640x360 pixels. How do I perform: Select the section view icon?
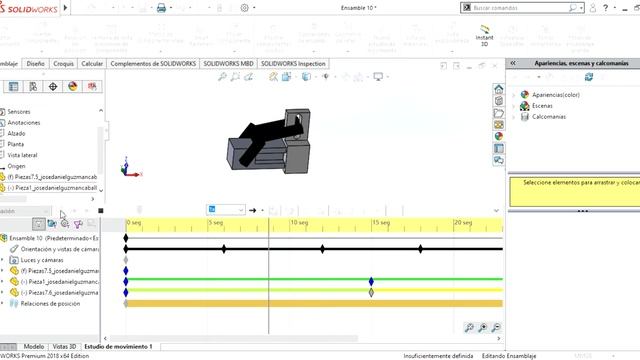pos(273,76)
